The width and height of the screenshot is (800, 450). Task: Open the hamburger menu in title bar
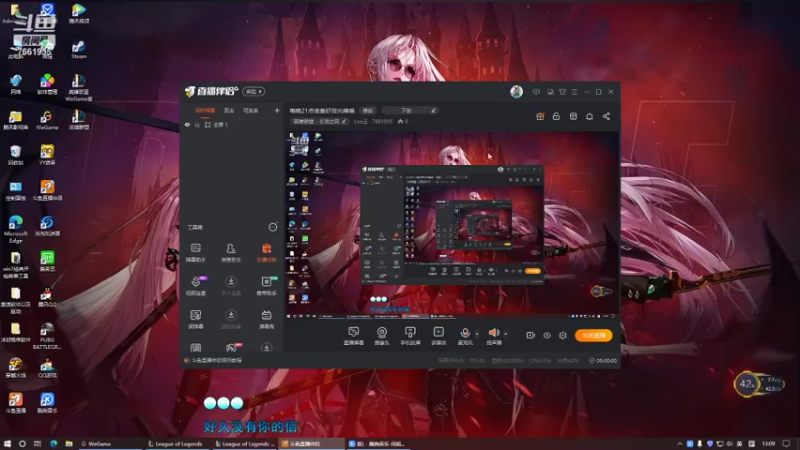pyautogui.click(x=574, y=92)
